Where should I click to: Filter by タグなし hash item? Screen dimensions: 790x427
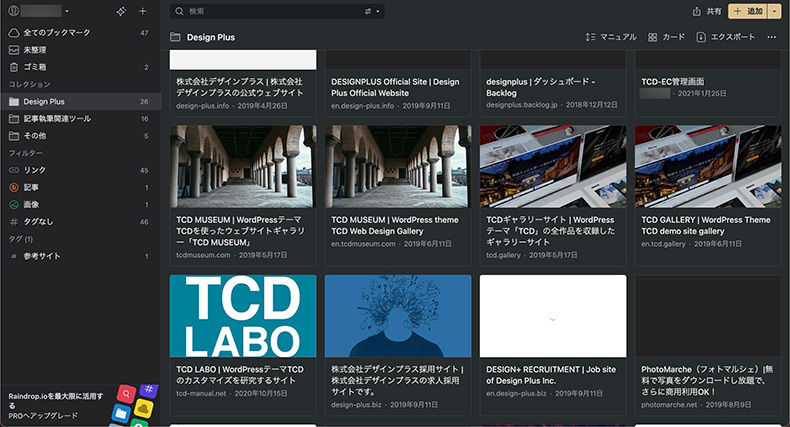[x=81, y=222]
